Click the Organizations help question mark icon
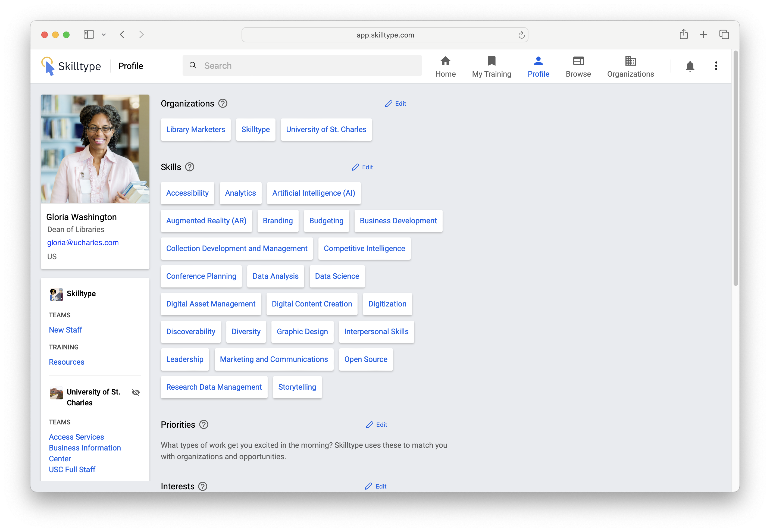 pyautogui.click(x=223, y=104)
